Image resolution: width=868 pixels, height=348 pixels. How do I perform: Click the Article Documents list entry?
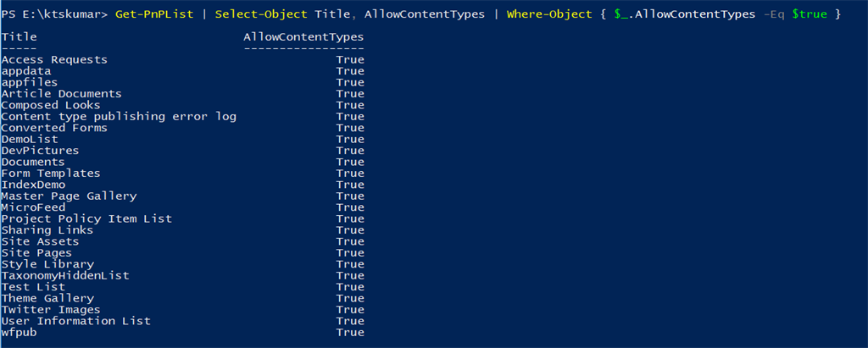(x=61, y=94)
